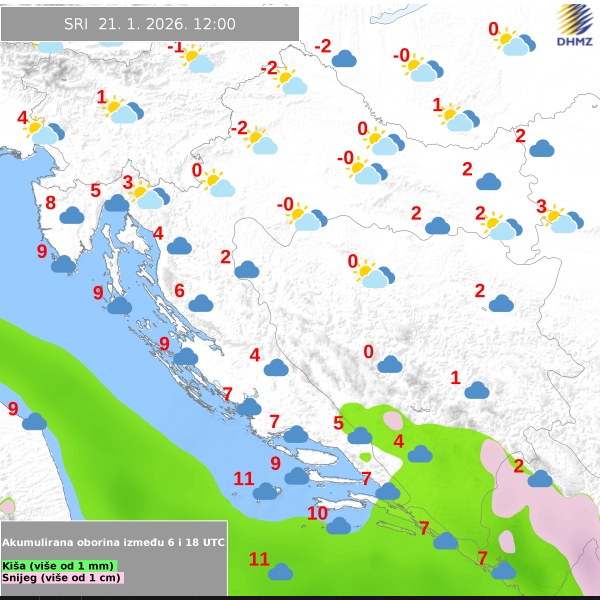Click the sun-and-cloud icon beside temperature 4
Viewport: 600px width, 600px height.
coord(44,130)
